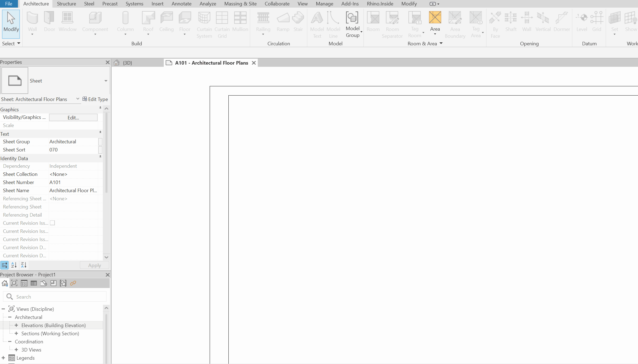Click the Model Group tool icon

click(x=352, y=18)
